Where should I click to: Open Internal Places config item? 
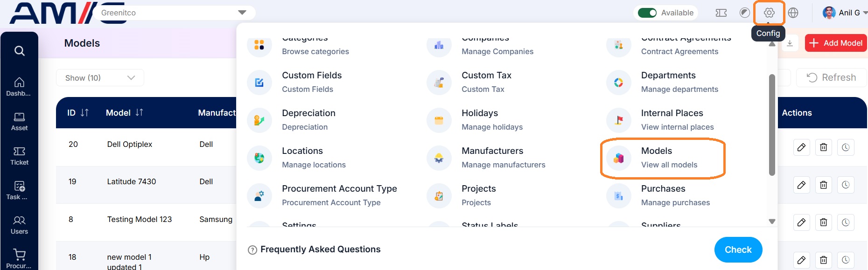tap(660, 120)
